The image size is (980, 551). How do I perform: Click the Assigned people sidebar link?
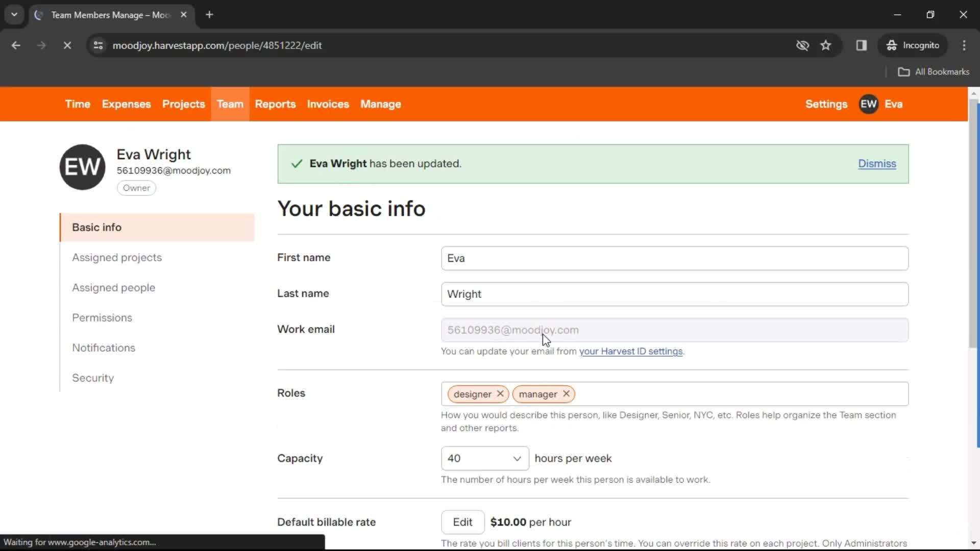(x=113, y=287)
